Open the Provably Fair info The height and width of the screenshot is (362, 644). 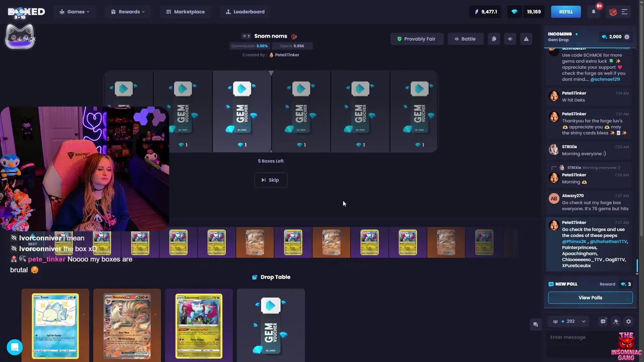pos(416,39)
